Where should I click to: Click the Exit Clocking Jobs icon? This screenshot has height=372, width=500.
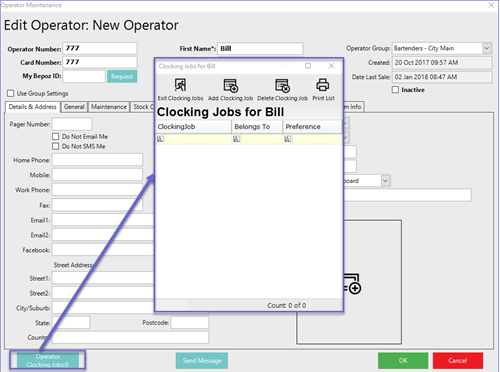[180, 85]
